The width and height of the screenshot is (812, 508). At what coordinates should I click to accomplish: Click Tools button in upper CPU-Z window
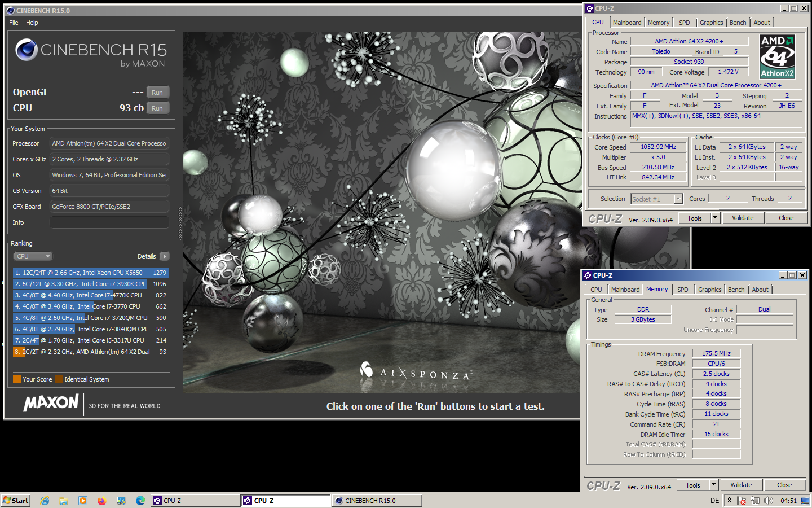pos(695,218)
